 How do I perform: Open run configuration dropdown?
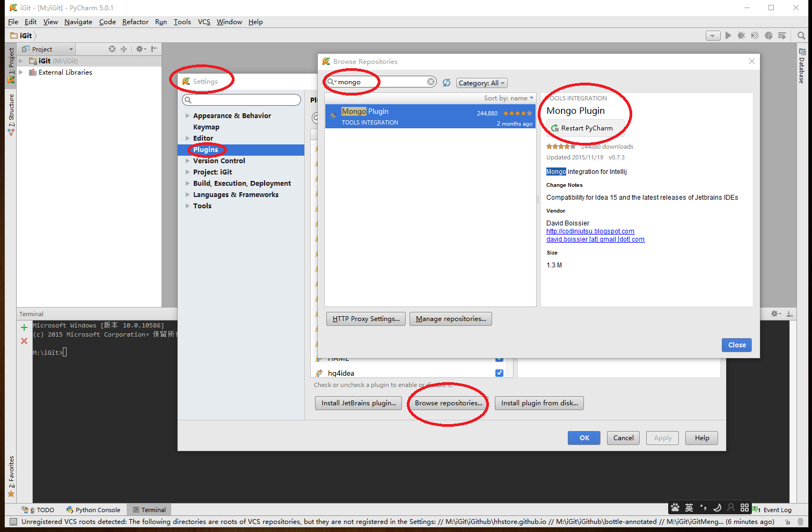point(713,35)
